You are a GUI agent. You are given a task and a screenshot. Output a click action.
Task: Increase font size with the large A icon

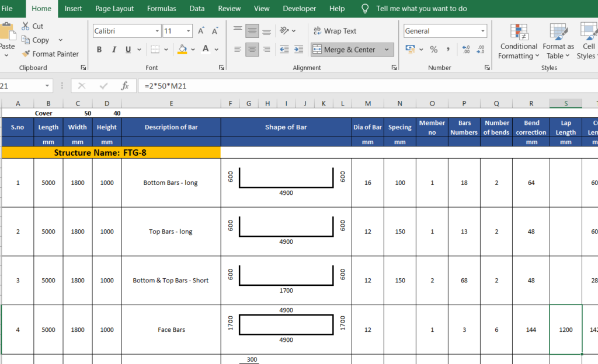(x=201, y=31)
